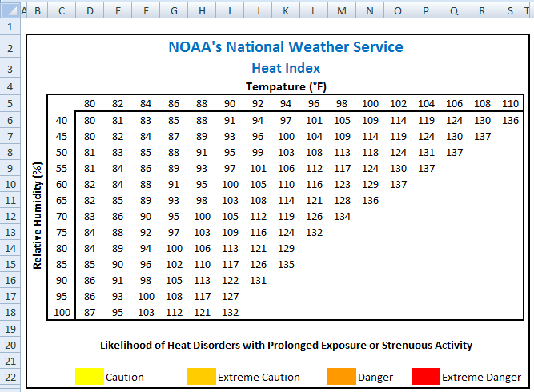534x392 pixels.
Task: Select the Extreme Caution gold swatch
Action: [202, 376]
